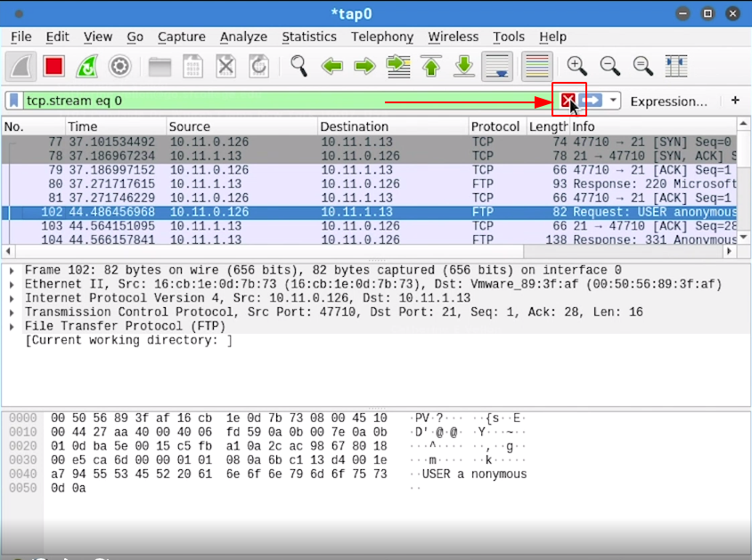
Task: Add filter button with the plus sign
Action: point(735,101)
